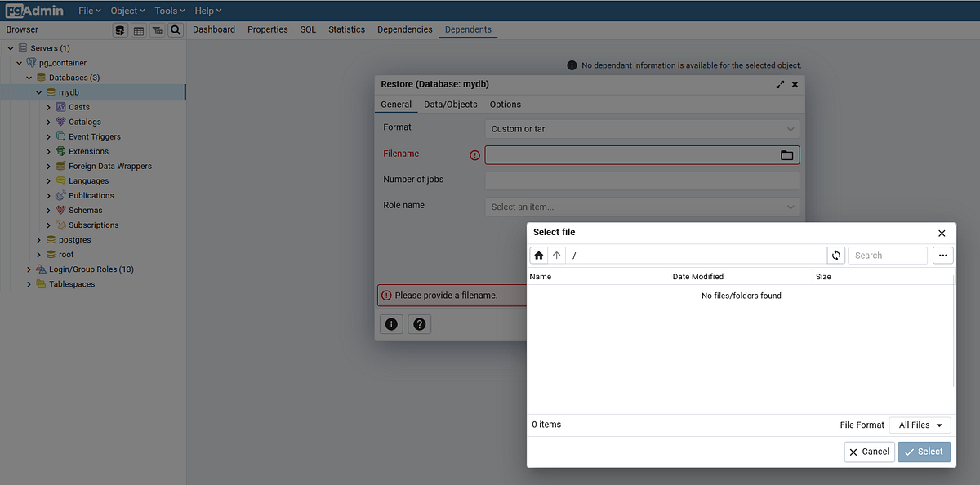Refresh the file listing

(835, 255)
